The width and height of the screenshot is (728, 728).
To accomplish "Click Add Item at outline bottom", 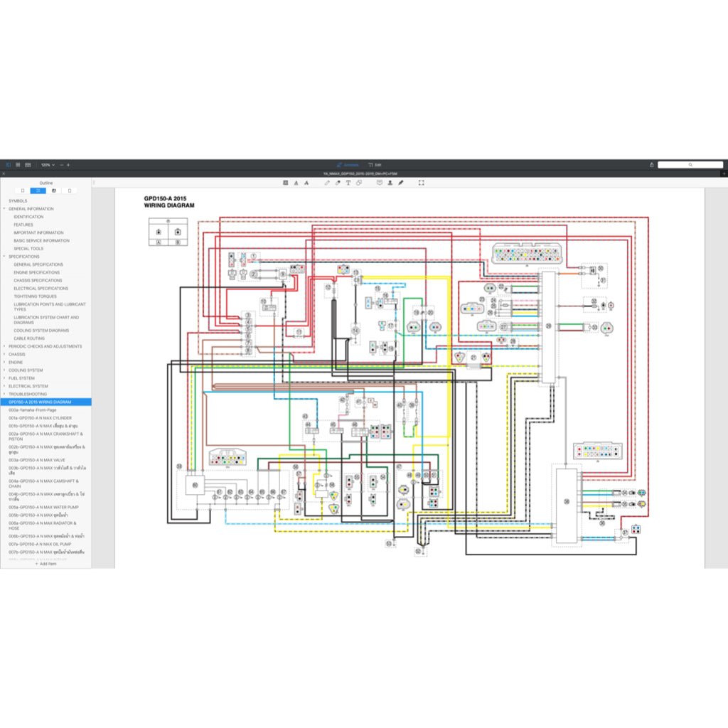I will click(x=45, y=564).
